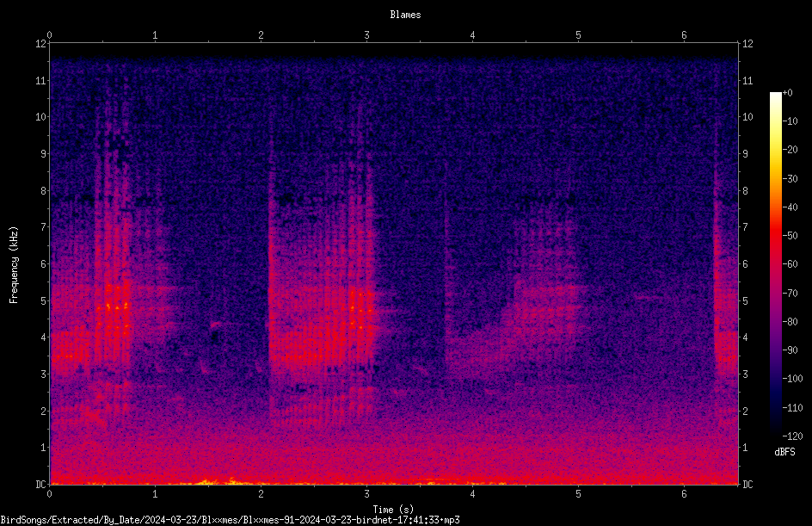Click the 8 kHz label on left axis

click(44, 190)
